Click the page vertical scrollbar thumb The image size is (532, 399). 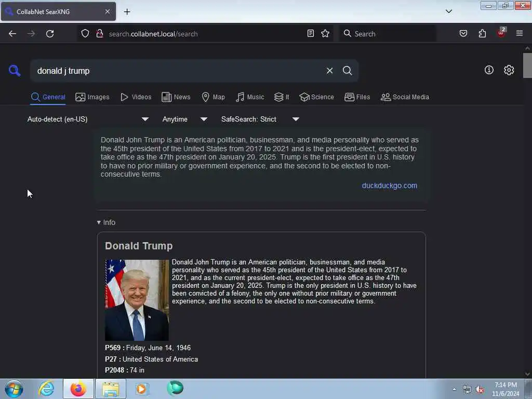pyautogui.click(x=527, y=65)
